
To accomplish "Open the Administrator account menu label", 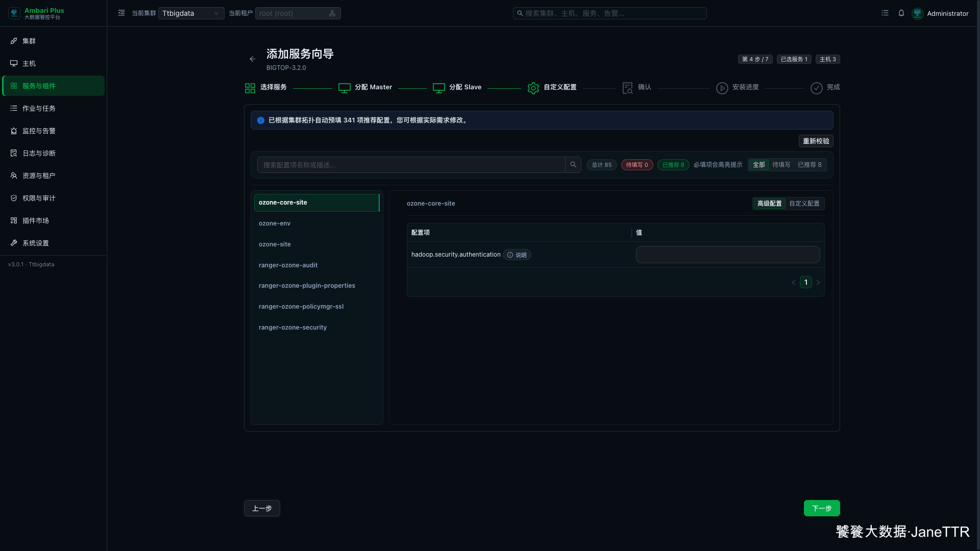I will click(x=948, y=14).
